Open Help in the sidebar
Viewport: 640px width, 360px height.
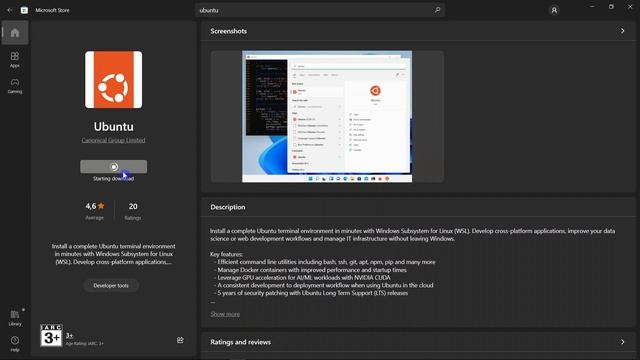15,344
